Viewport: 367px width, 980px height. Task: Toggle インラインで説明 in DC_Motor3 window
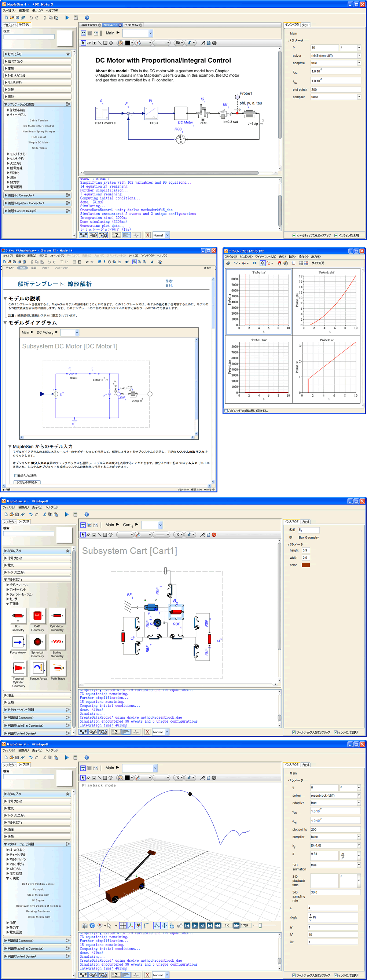point(336,235)
